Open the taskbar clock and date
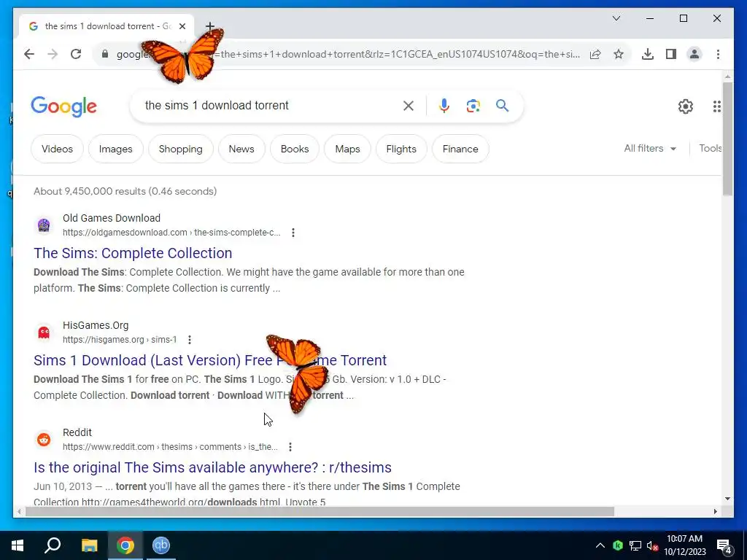Screen dimensions: 747x560 pyautogui.click(x=684, y=545)
